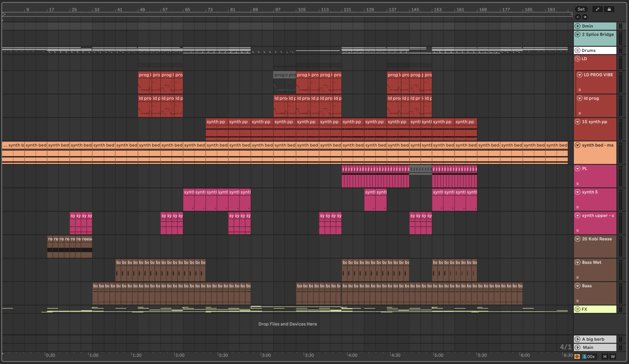Screen dimensions: 629x364
Task: Select the FX track title
Action: 584,309
